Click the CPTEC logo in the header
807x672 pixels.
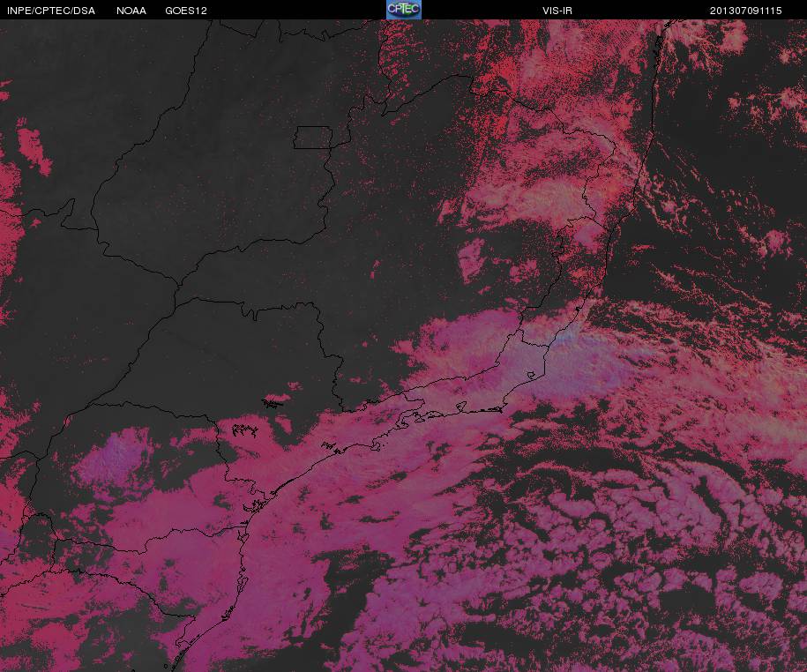404,10
